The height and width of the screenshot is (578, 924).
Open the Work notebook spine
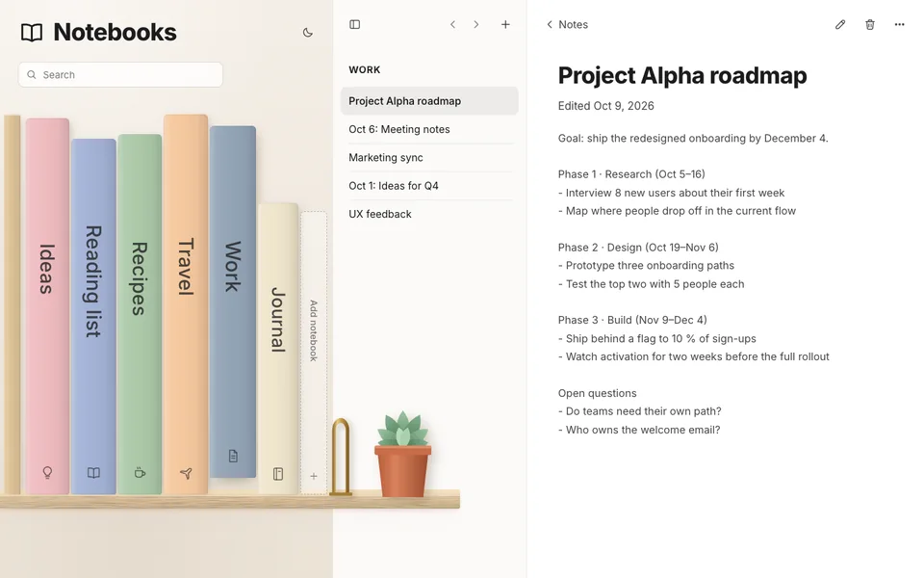tap(233, 301)
